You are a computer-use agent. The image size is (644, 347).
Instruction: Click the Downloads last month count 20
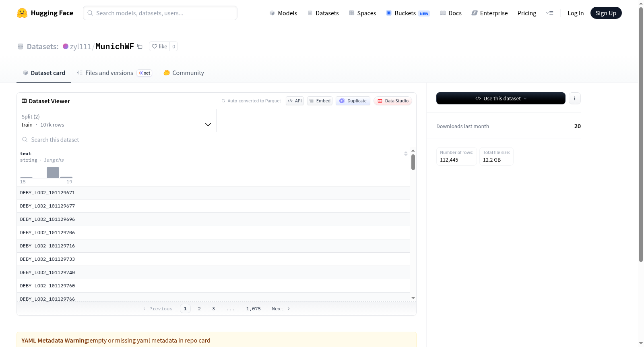(578, 126)
